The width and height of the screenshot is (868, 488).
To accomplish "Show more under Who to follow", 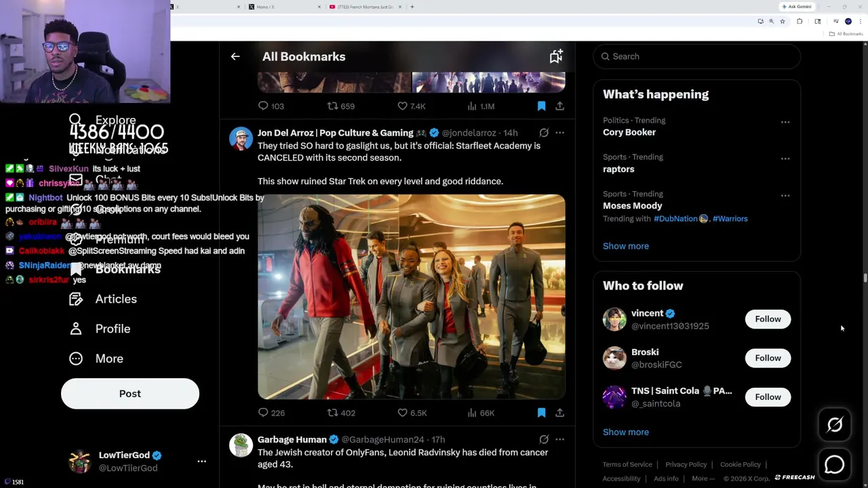I will 626,432.
